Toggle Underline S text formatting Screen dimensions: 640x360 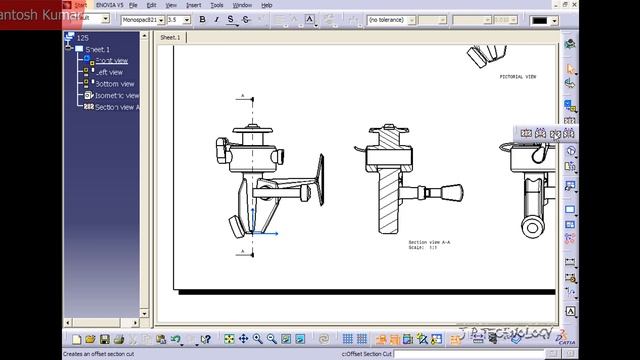tap(231, 20)
